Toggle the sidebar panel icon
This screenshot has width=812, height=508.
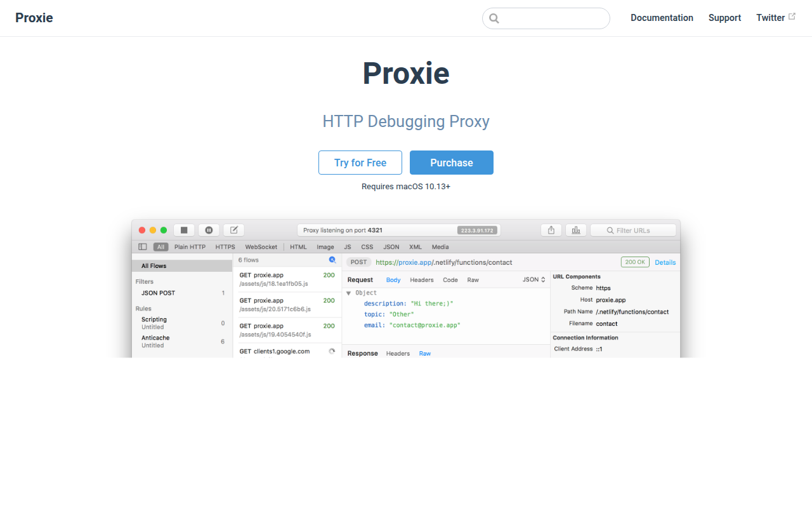click(143, 247)
